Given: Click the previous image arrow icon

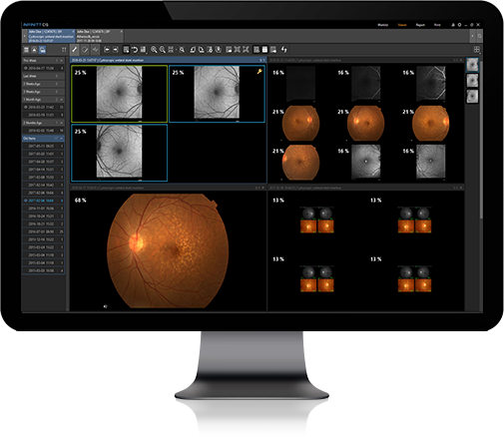Looking at the screenshot, I should 107,50.
